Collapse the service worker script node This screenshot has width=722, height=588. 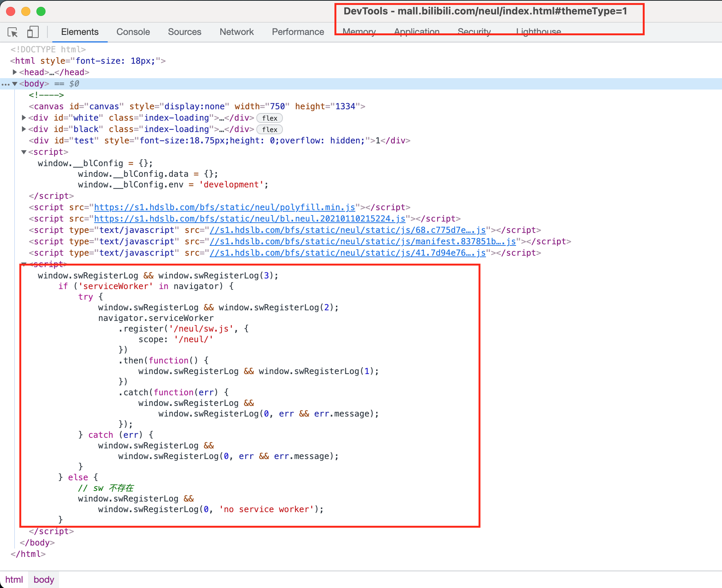24,264
